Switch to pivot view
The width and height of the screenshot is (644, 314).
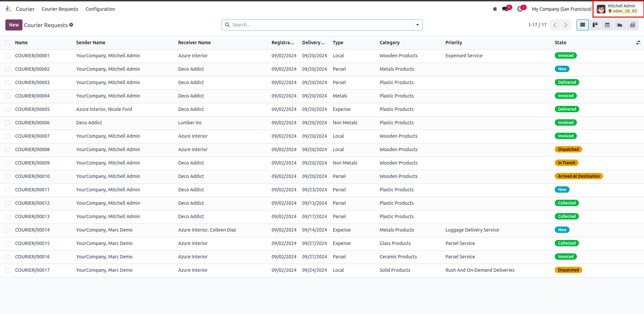coord(633,25)
